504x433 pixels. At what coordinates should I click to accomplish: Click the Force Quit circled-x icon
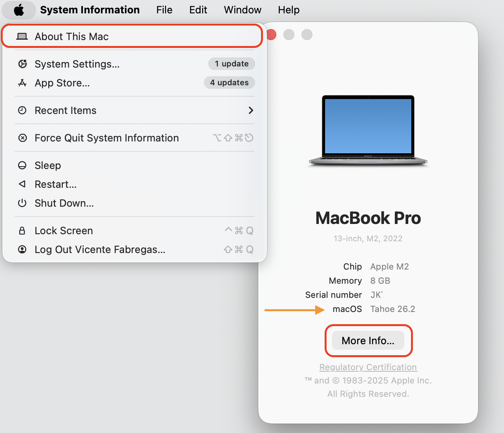point(22,138)
